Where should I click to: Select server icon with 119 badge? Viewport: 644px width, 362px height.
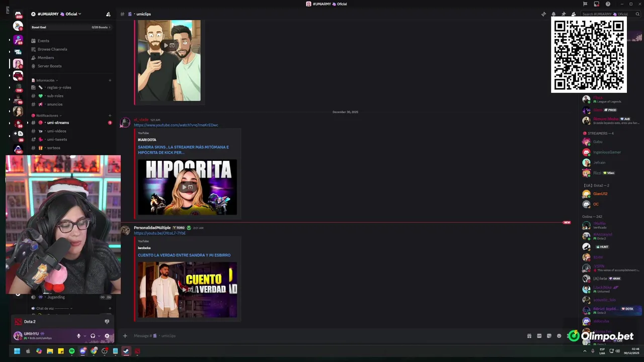(x=18, y=87)
